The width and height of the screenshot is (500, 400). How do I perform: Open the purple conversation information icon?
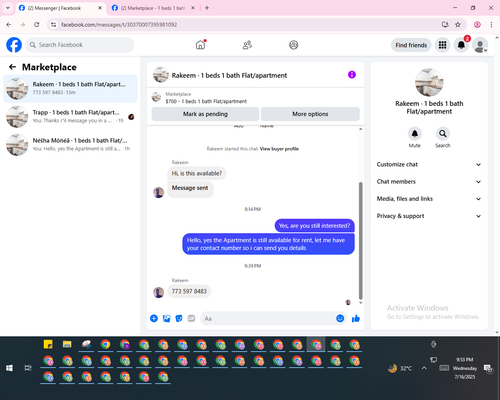[352, 75]
